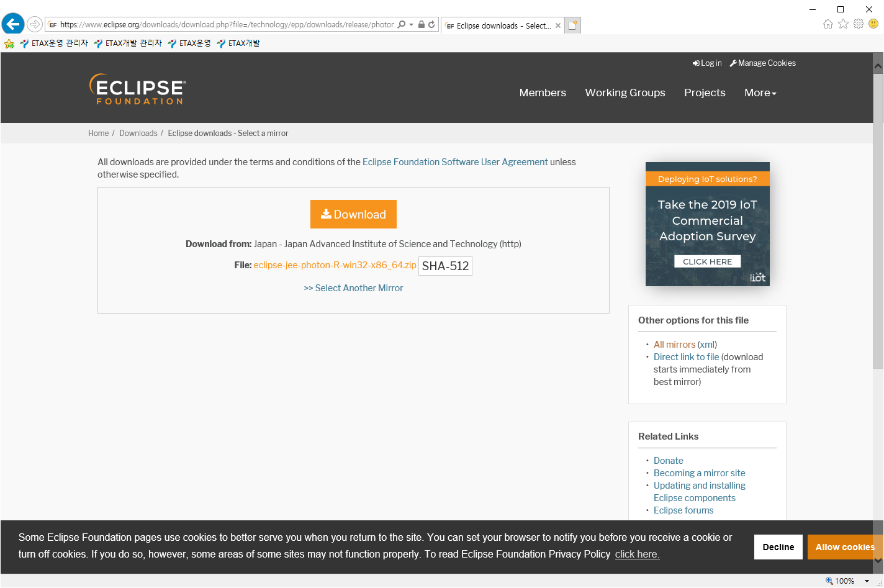Open Manage Cookies
The image size is (884, 588).
(762, 63)
